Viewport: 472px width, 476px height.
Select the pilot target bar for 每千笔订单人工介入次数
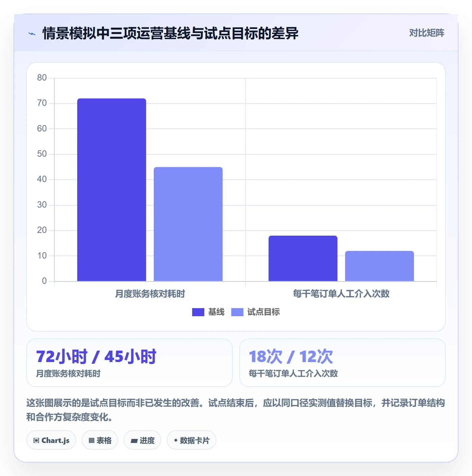379,266
